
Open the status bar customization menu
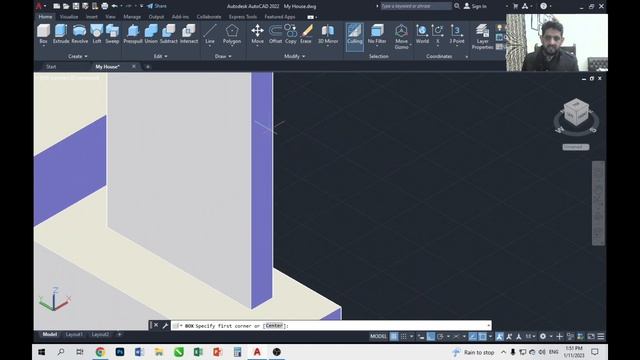[601, 336]
